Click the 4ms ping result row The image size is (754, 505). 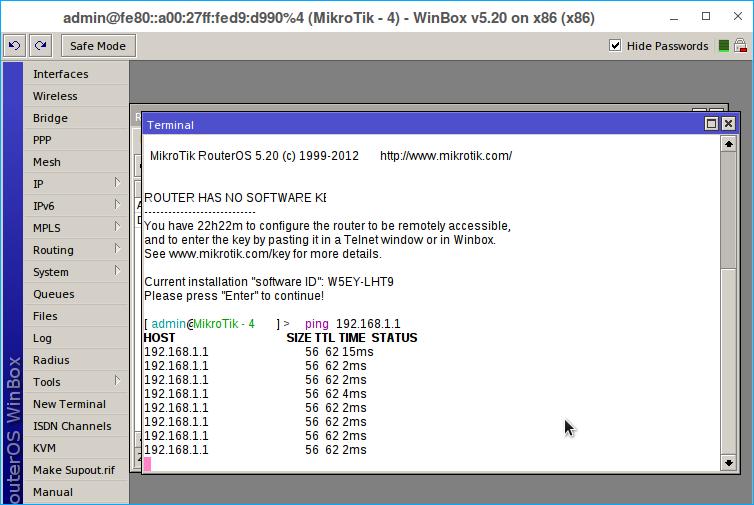(x=255, y=394)
